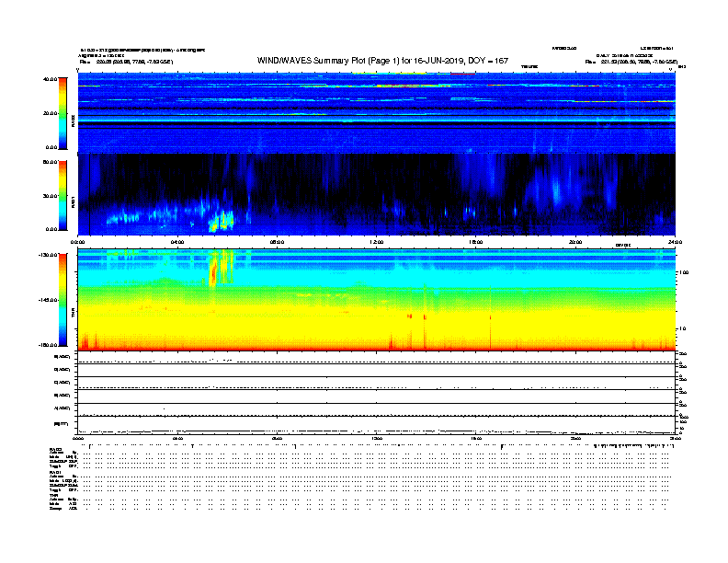Select the TNR spectrogram color bar
The width and height of the screenshot is (728, 563).
point(63,300)
